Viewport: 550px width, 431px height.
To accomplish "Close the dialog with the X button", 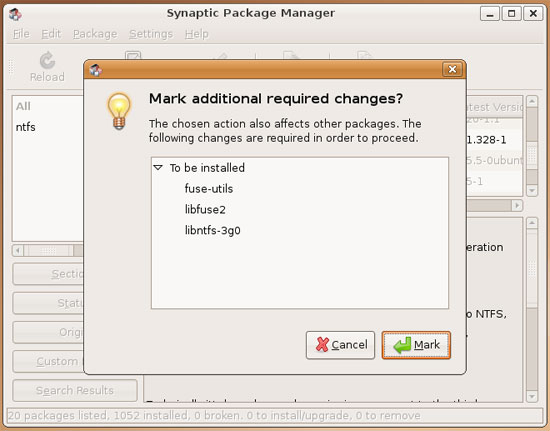I will click(x=452, y=69).
